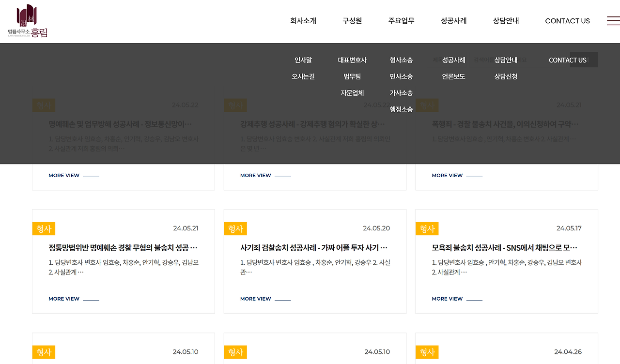Click date 24.05.20 on 사기죄 card
620x364 pixels.
coord(376,228)
